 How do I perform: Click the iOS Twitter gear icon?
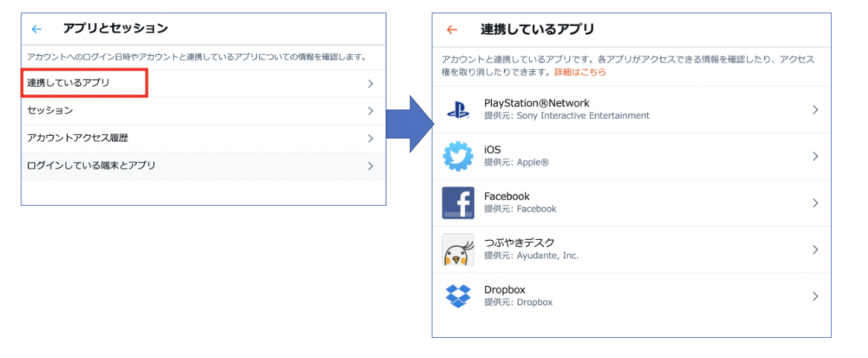pyautogui.click(x=459, y=156)
